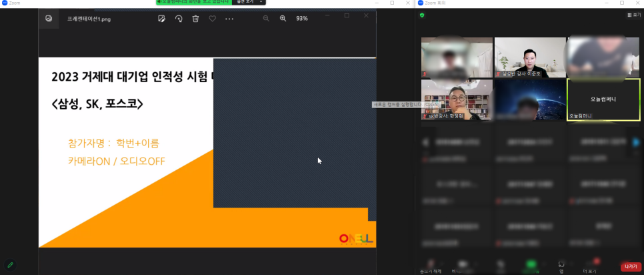Click the green share screen button
The image size is (644, 275).
532,266
